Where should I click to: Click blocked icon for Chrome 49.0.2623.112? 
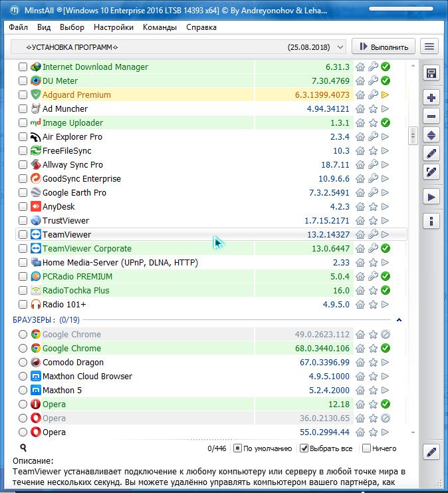pos(386,334)
